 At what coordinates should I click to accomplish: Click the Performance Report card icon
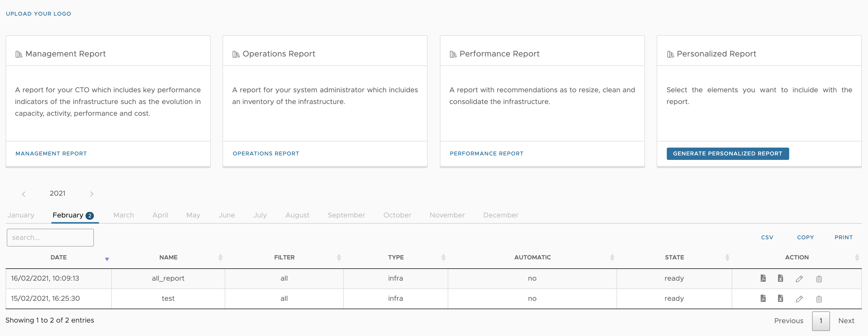453,54
